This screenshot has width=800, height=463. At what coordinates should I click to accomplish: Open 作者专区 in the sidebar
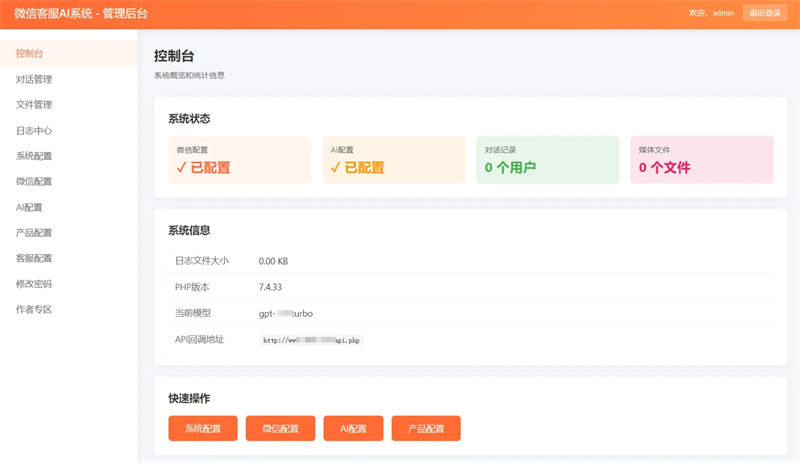[34, 309]
